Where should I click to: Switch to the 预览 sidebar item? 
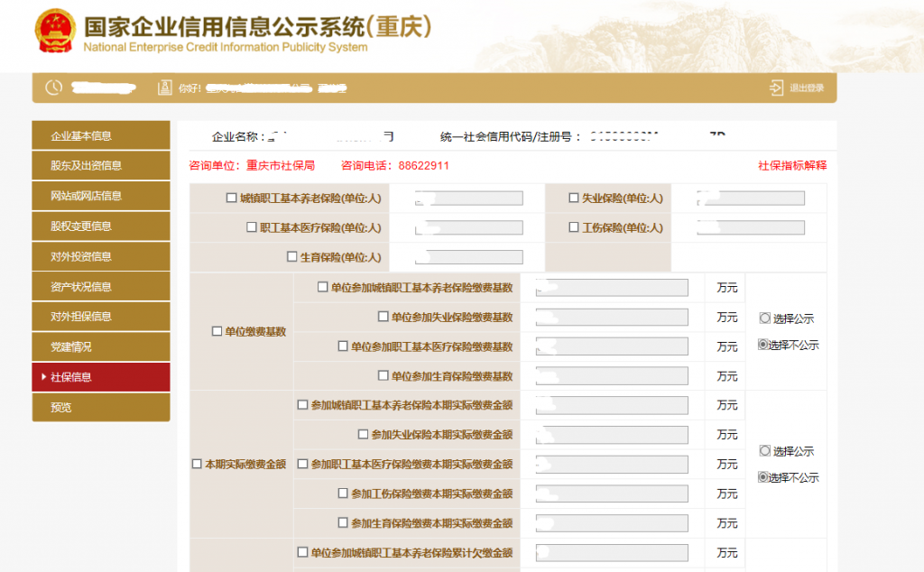click(x=100, y=407)
